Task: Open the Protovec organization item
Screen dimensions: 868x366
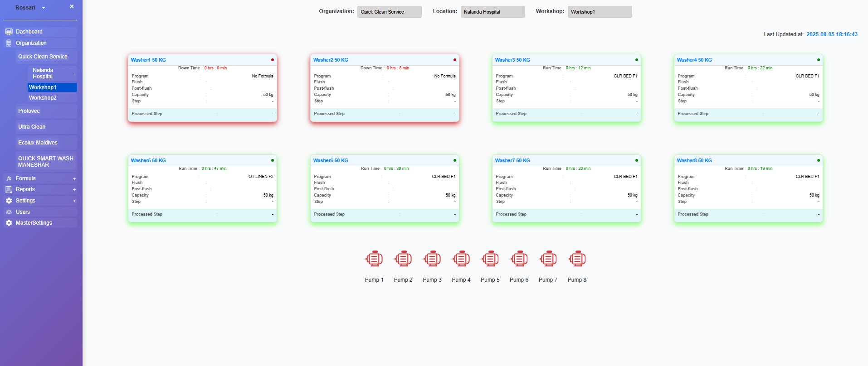Action: pyautogui.click(x=29, y=111)
